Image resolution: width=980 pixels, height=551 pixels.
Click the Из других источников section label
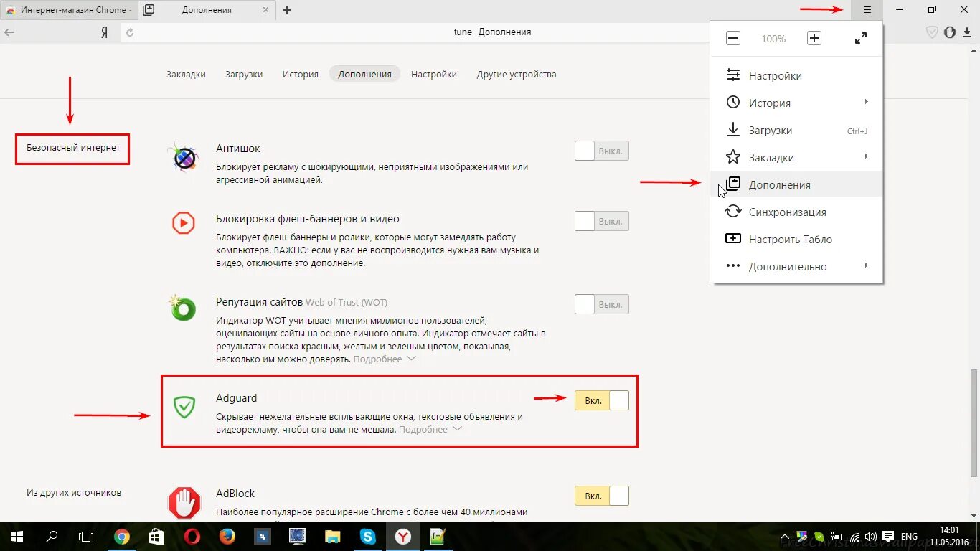pyautogui.click(x=74, y=493)
